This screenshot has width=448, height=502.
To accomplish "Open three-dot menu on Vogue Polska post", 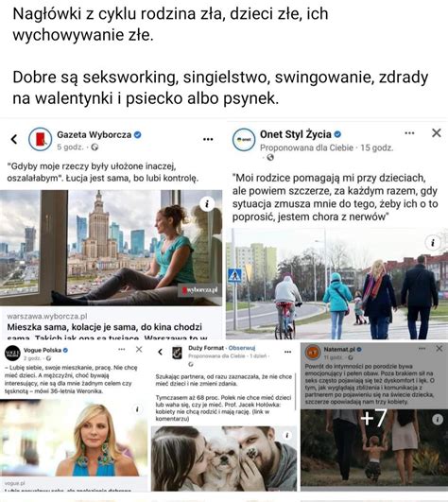I will point(122,349).
